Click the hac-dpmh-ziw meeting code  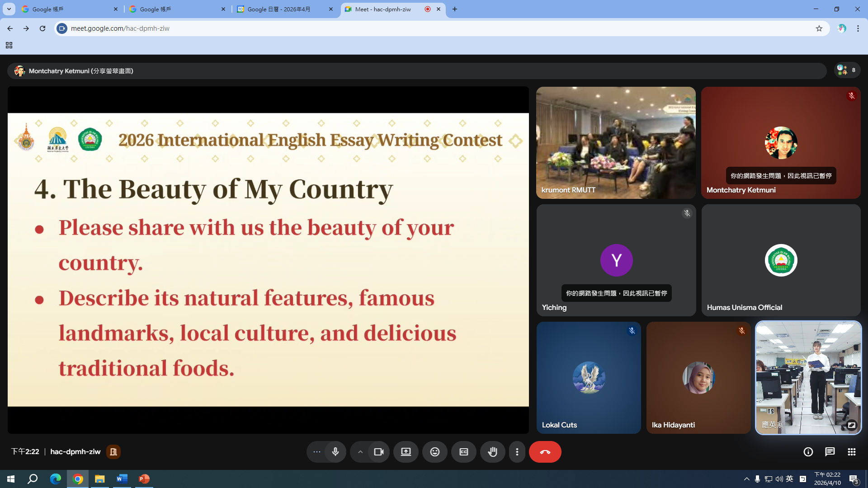(75, 452)
